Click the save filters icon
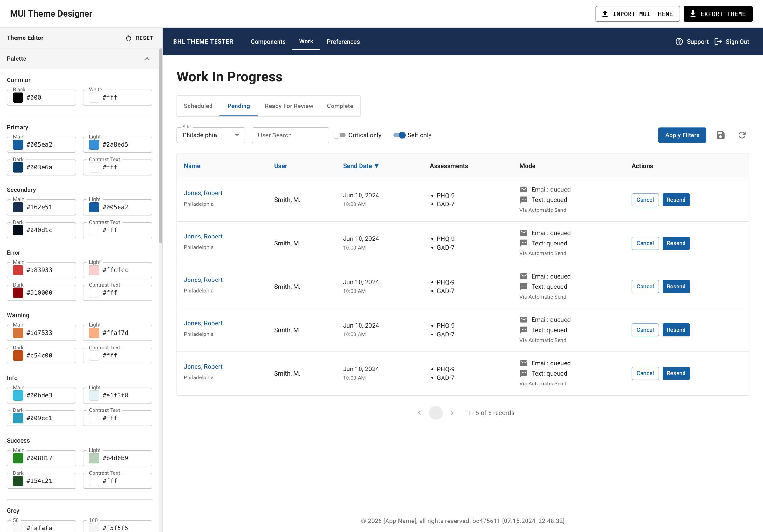Viewport: 763px width, 532px height. (720, 135)
